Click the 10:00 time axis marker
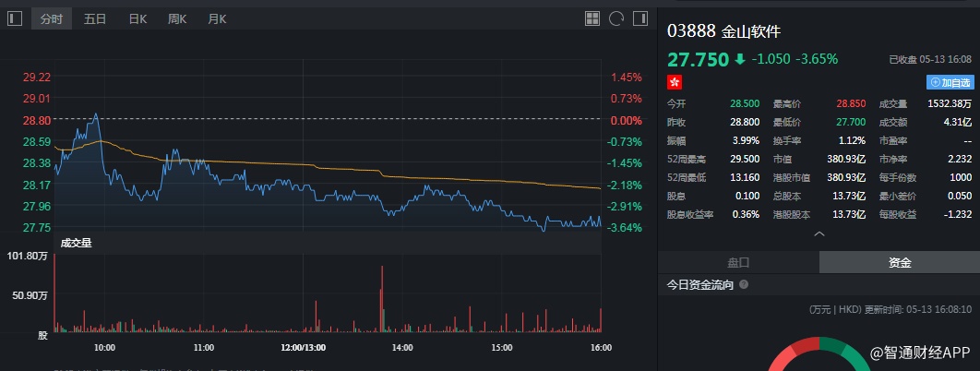Screen dimensions: 980x371 tap(104, 348)
